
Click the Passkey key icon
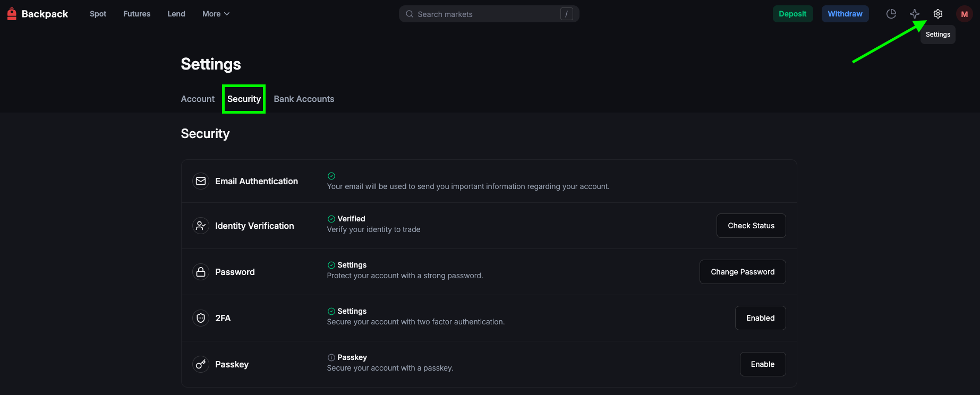coord(201,364)
